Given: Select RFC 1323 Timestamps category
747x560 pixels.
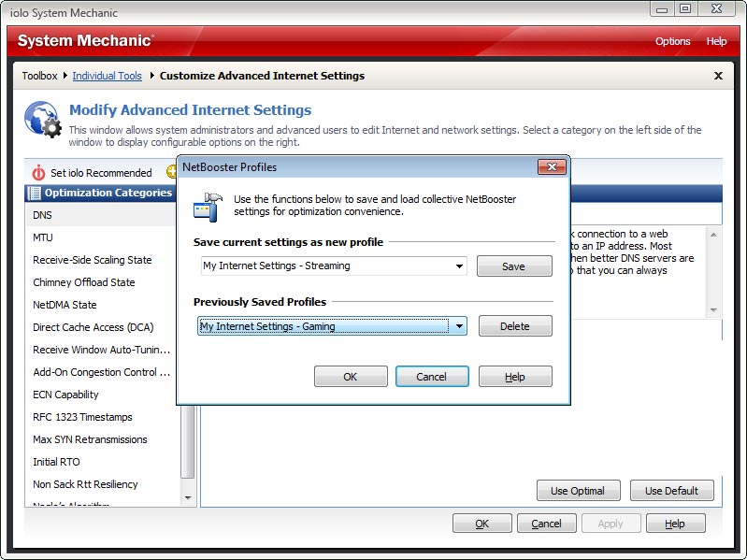Looking at the screenshot, I should pyautogui.click(x=103, y=417).
